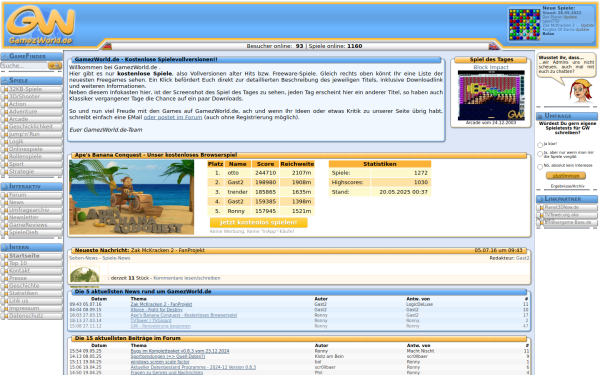This screenshot has height=375, width=600.
Task: Visit Browsergame-Base.de link partner
Action: [567, 222]
